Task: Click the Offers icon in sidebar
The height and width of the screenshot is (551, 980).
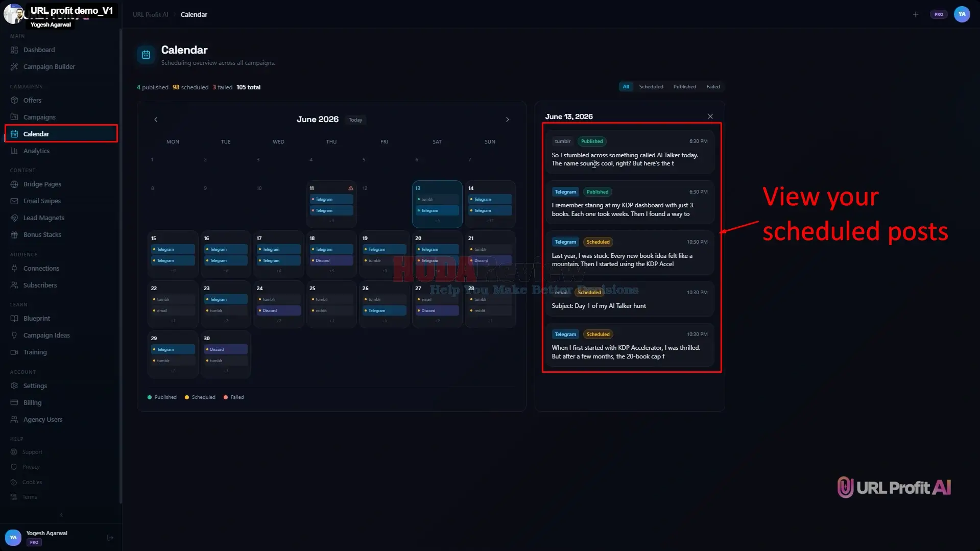Action: pyautogui.click(x=14, y=100)
